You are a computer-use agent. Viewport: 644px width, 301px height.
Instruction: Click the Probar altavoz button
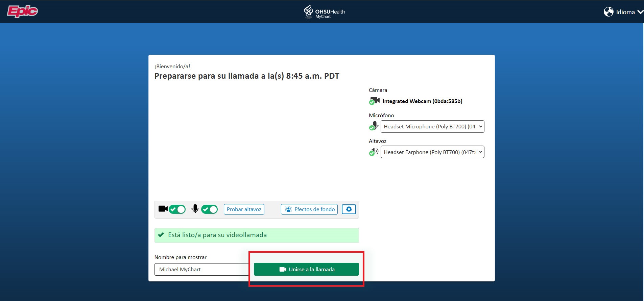[x=244, y=209]
